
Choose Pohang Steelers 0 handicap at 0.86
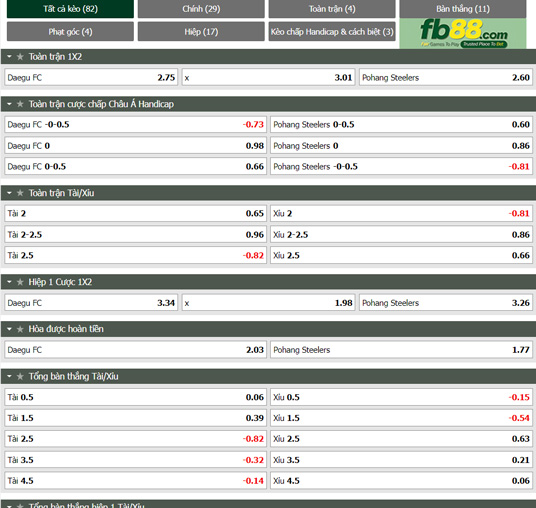click(x=401, y=146)
